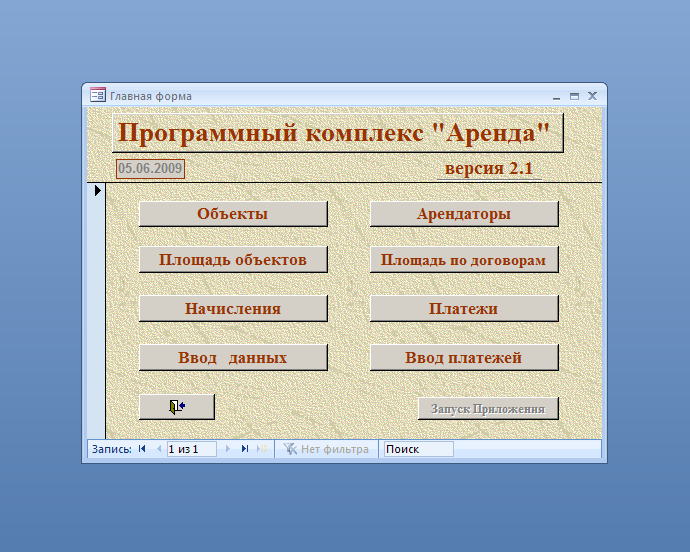This screenshot has width=690, height=552.
Task: Click the 'Поиск' search box
Action: pyautogui.click(x=418, y=449)
